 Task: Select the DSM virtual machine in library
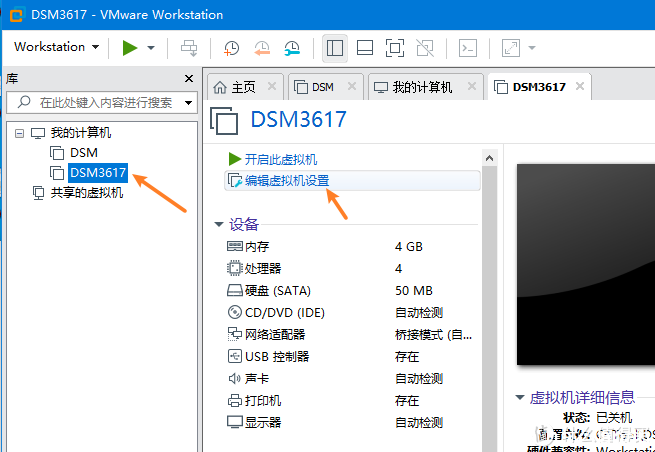pos(84,153)
